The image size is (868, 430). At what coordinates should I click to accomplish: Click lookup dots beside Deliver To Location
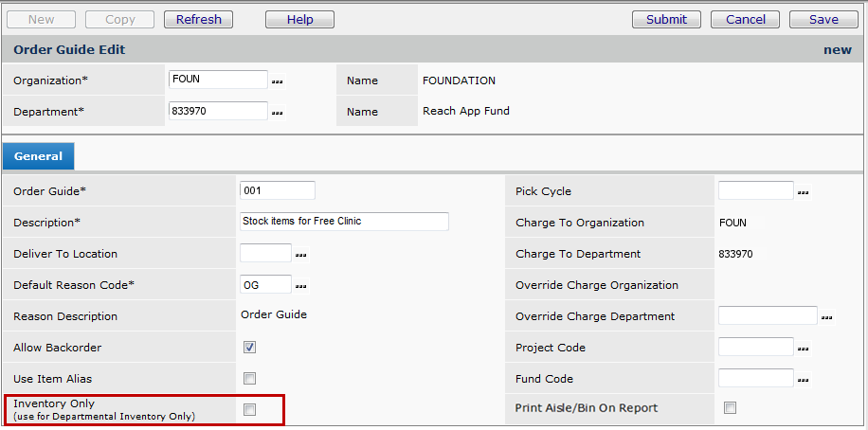[301, 255]
